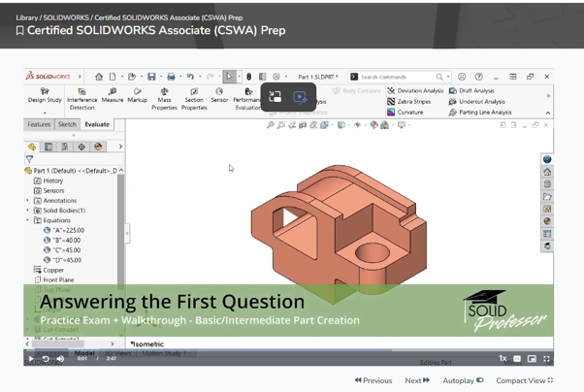Toggle picture-in-picture mode

532,358
